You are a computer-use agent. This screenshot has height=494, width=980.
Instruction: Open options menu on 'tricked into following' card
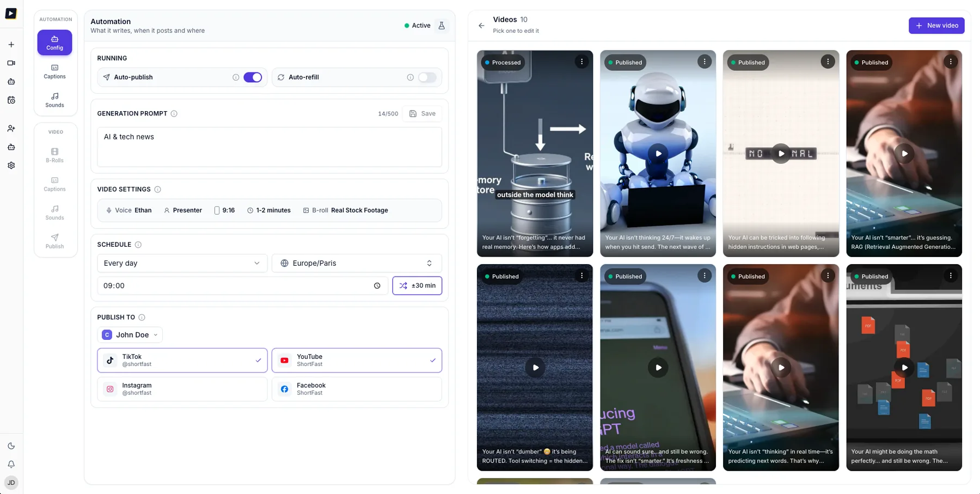click(x=828, y=62)
